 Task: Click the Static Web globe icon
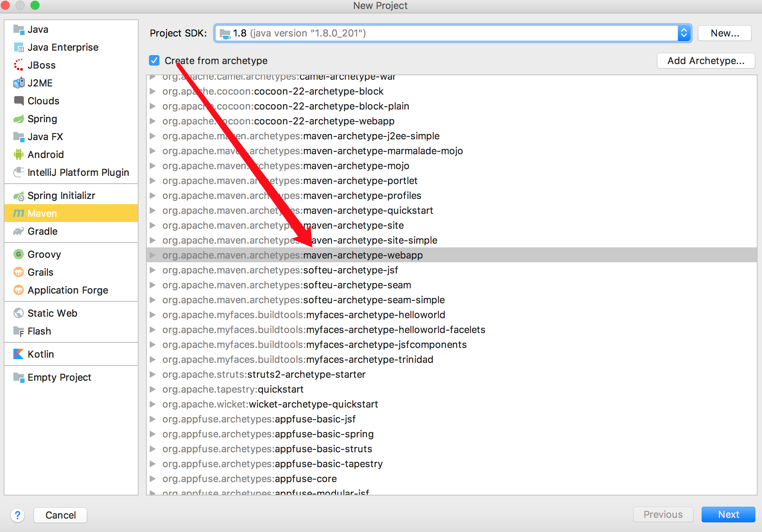click(x=19, y=313)
